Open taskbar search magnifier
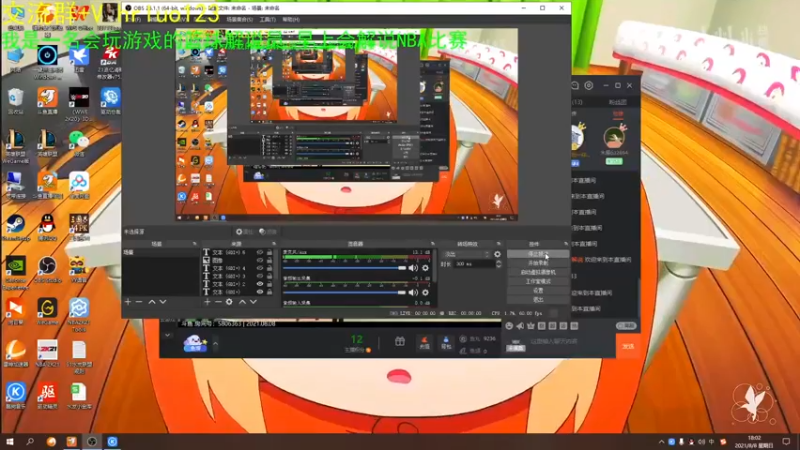Image resolution: width=800 pixels, height=450 pixels. [x=30, y=441]
